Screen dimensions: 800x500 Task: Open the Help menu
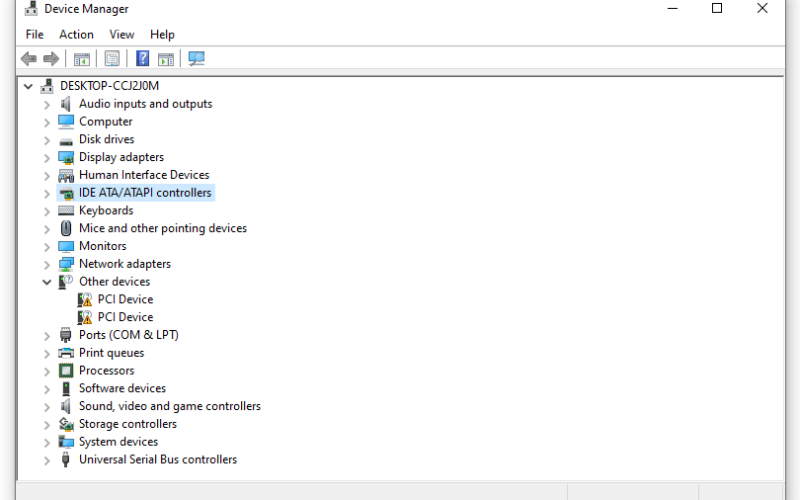click(x=162, y=35)
